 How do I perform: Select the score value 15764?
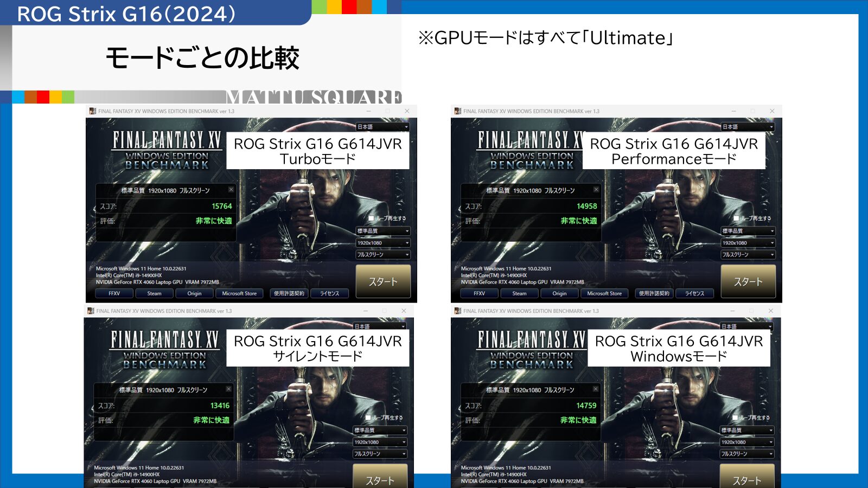coord(222,206)
